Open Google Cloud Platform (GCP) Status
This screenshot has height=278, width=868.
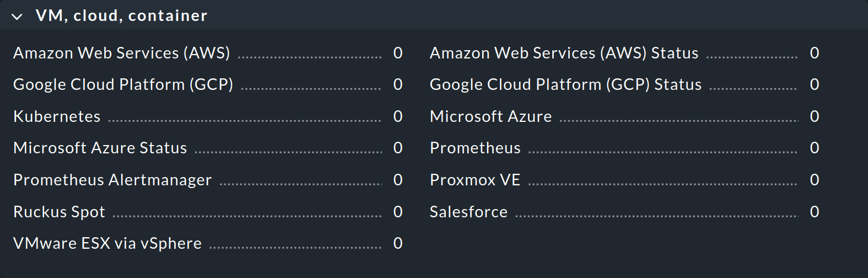click(565, 84)
